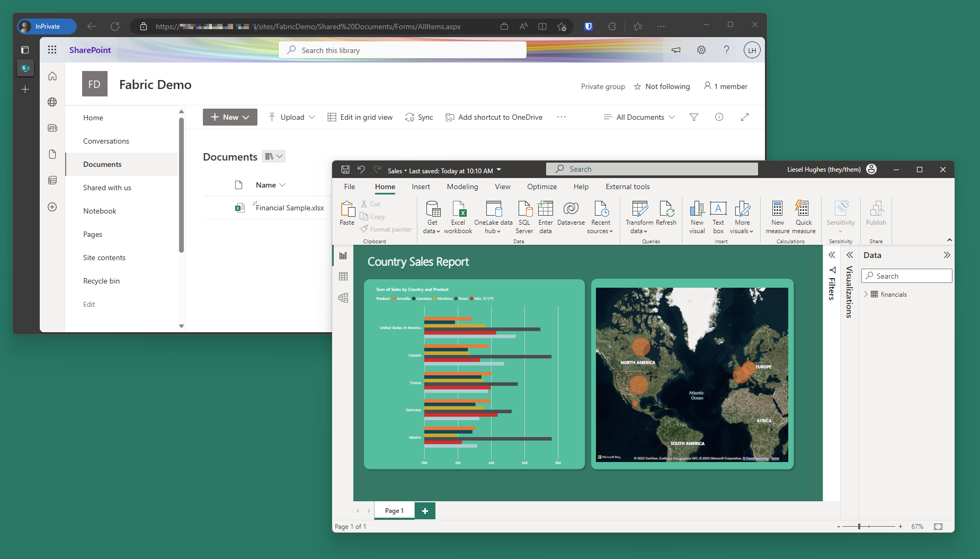The image size is (980, 559).
Task: Insert a New visual
Action: (697, 217)
